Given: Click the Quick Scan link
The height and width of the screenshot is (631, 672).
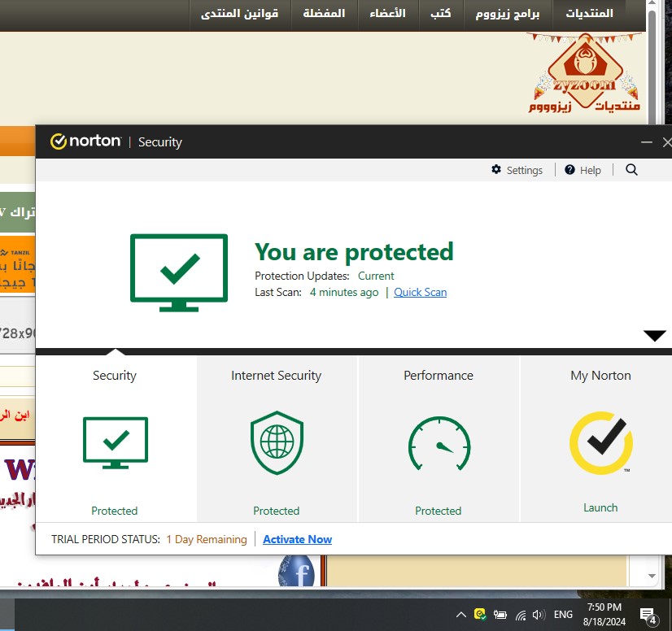Looking at the screenshot, I should pyautogui.click(x=420, y=292).
